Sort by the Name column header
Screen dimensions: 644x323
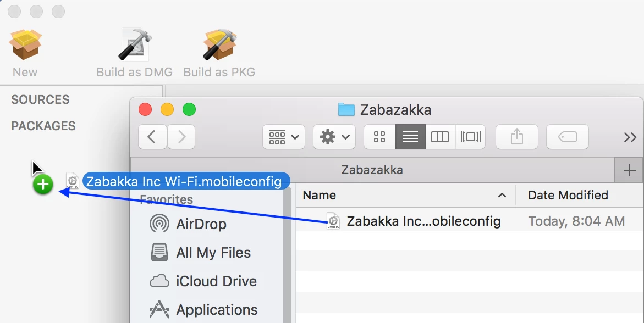point(405,195)
